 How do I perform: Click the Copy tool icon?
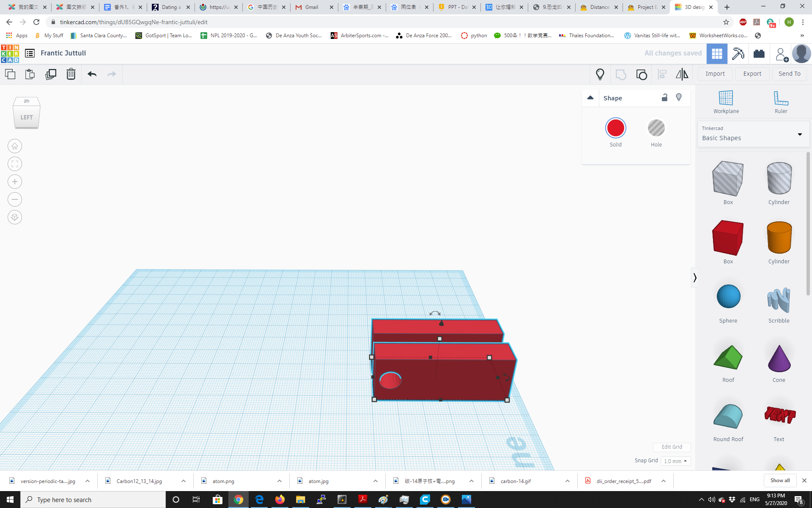pos(10,74)
